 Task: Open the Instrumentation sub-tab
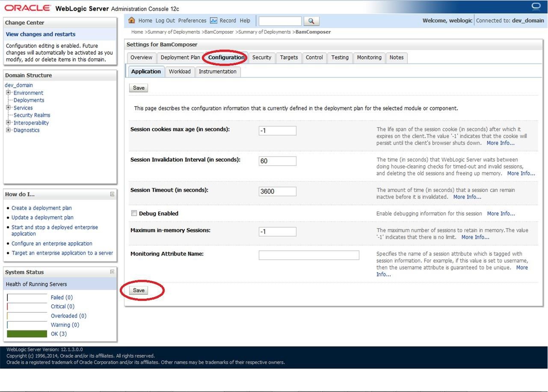[x=217, y=71]
